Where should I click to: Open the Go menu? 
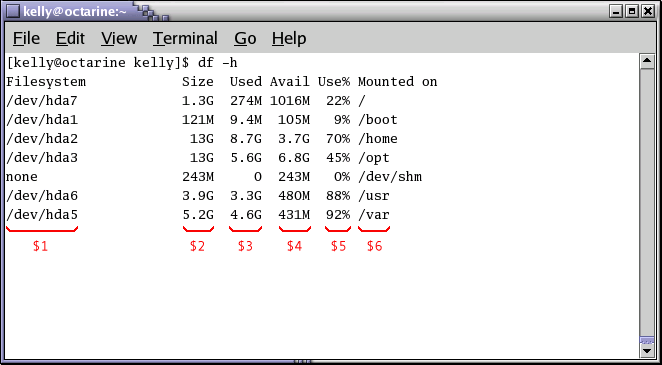pyautogui.click(x=245, y=38)
